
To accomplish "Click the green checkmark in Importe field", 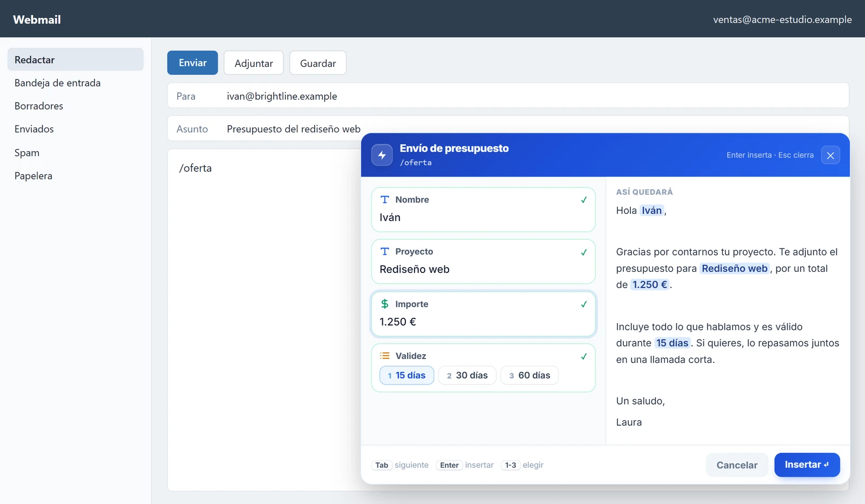I will 584,304.
